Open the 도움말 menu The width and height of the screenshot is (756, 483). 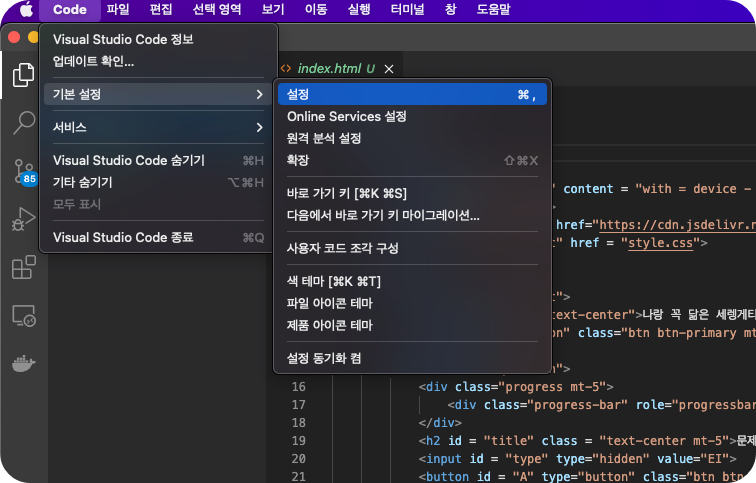pos(493,9)
